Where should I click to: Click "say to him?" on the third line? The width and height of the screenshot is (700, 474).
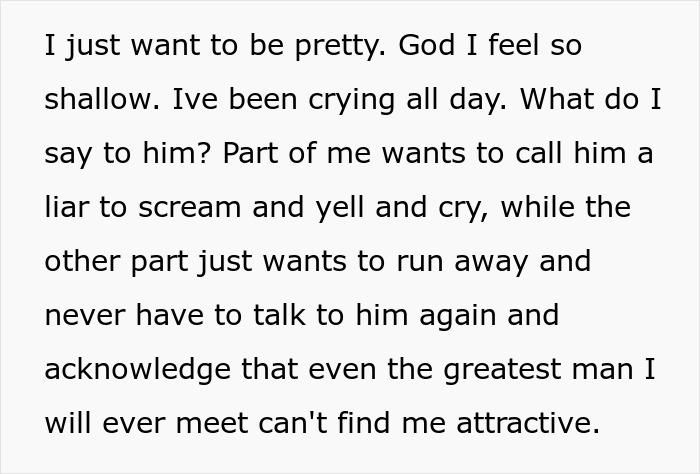pyautogui.click(x=127, y=155)
